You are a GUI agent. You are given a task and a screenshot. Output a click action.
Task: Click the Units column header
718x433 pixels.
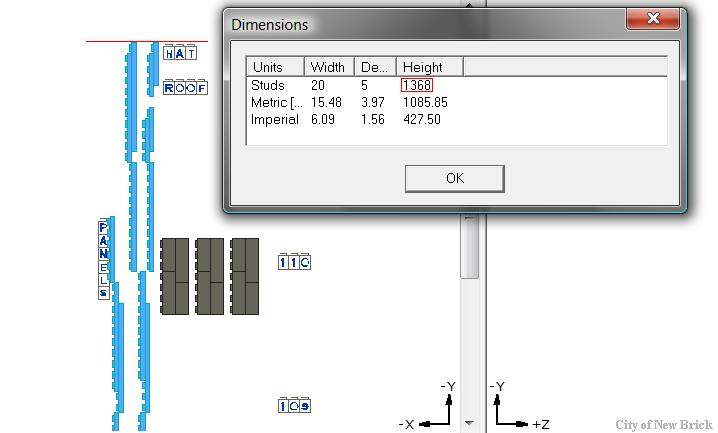[276, 67]
